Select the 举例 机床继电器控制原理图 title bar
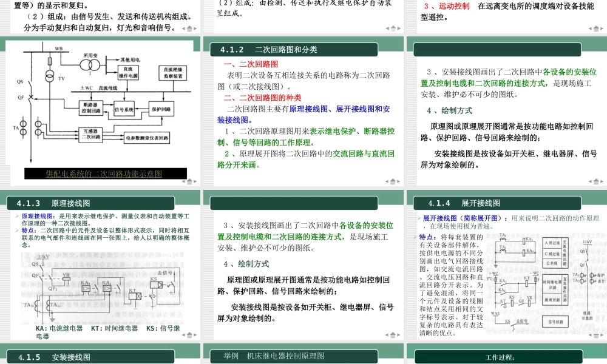 pyautogui.click(x=294, y=356)
